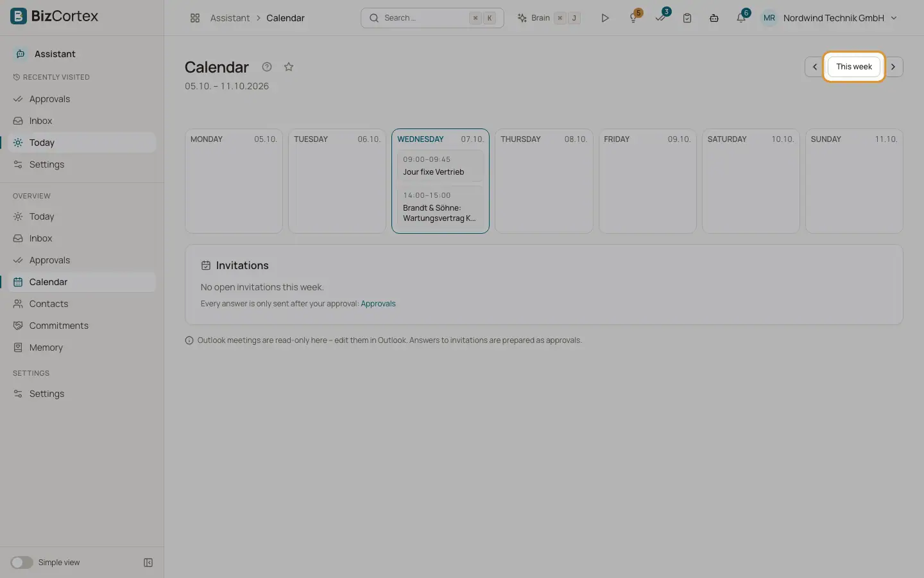Open the Brain assistant button
924x578 pixels.
point(549,18)
